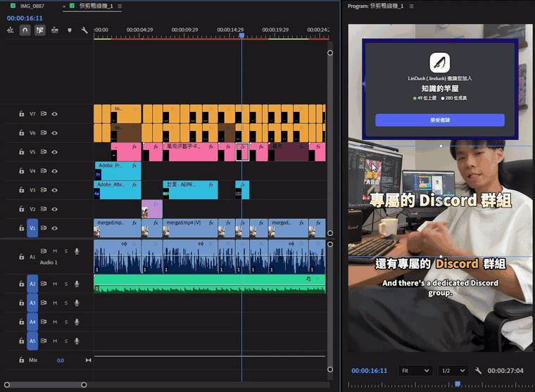Open the Fit zoom level dropdown

415,371
